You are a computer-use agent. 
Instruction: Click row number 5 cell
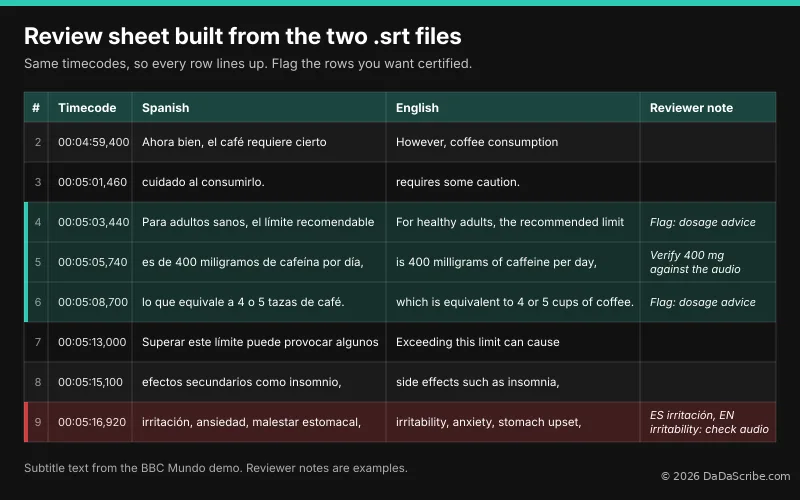pos(38,262)
